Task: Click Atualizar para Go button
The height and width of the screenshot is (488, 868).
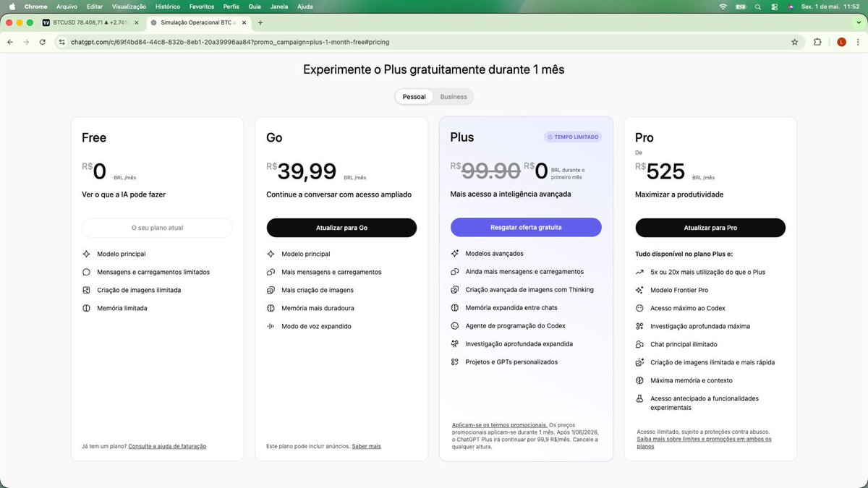Action: [x=341, y=228]
